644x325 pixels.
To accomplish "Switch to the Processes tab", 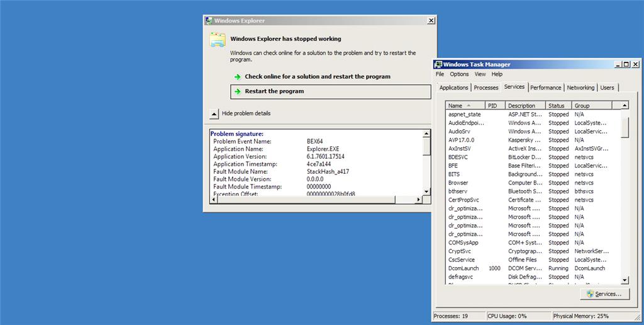I will [x=486, y=88].
